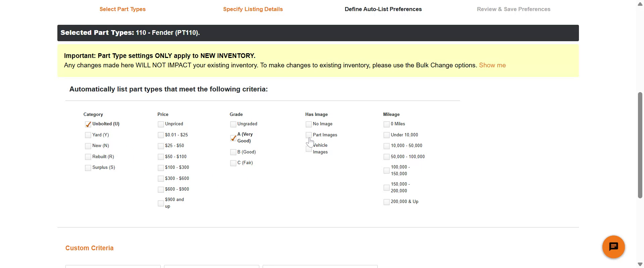Click the page vertical scrollbar thumb

(x=640, y=145)
